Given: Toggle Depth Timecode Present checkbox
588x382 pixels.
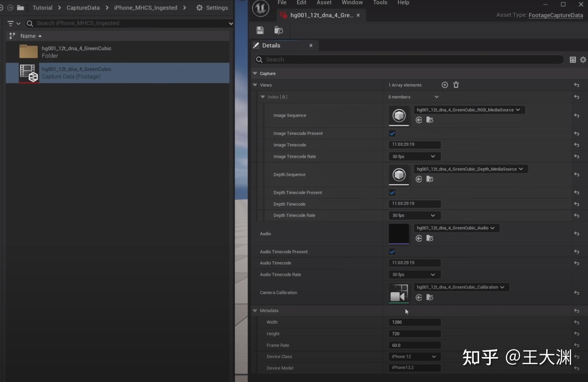Looking at the screenshot, I should [x=392, y=192].
